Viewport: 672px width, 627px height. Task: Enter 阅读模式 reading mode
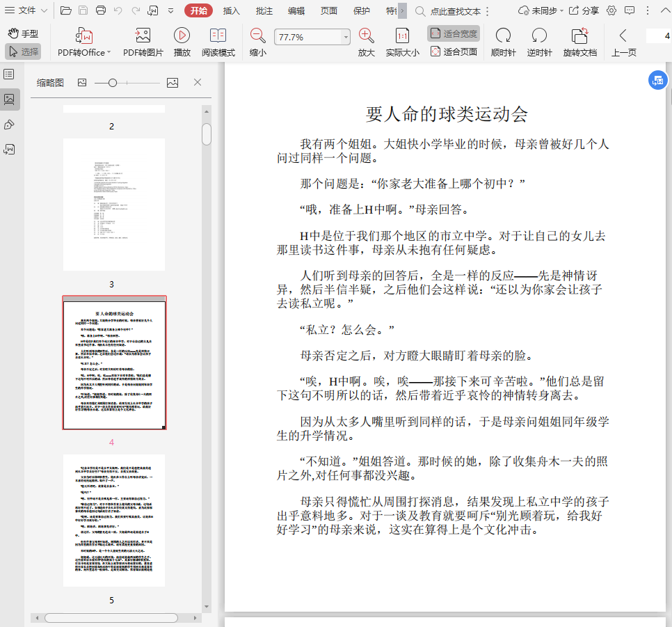tap(218, 42)
